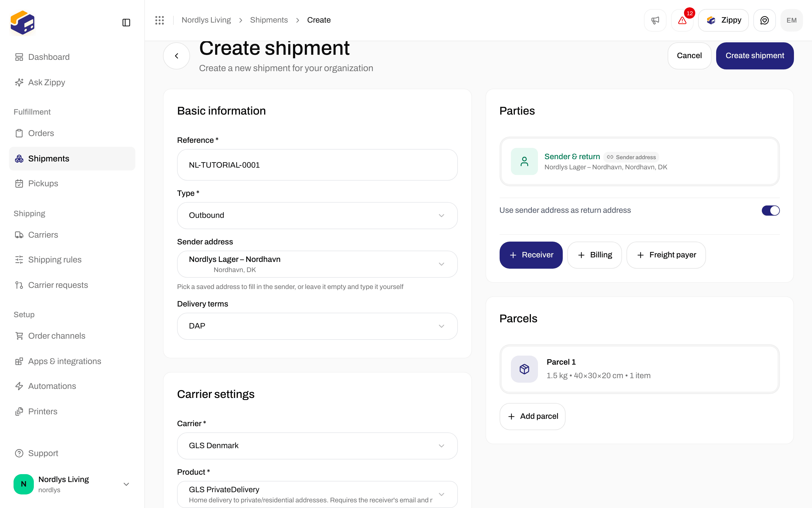Click the Create shipment button
This screenshot has width=812, height=508.
754,56
